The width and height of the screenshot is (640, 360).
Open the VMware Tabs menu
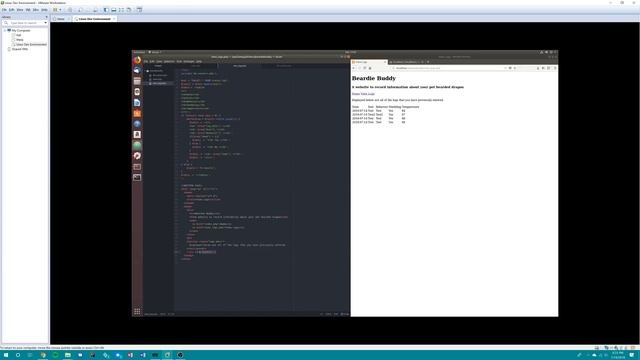(36, 10)
